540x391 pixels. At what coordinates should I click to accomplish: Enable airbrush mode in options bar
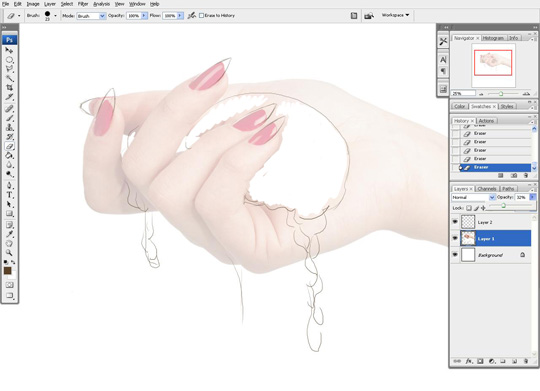click(192, 16)
